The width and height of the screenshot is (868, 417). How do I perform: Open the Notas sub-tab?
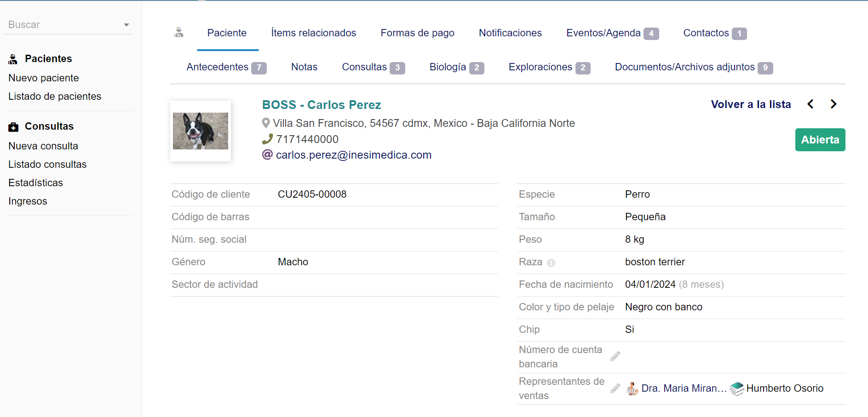pyautogui.click(x=304, y=67)
